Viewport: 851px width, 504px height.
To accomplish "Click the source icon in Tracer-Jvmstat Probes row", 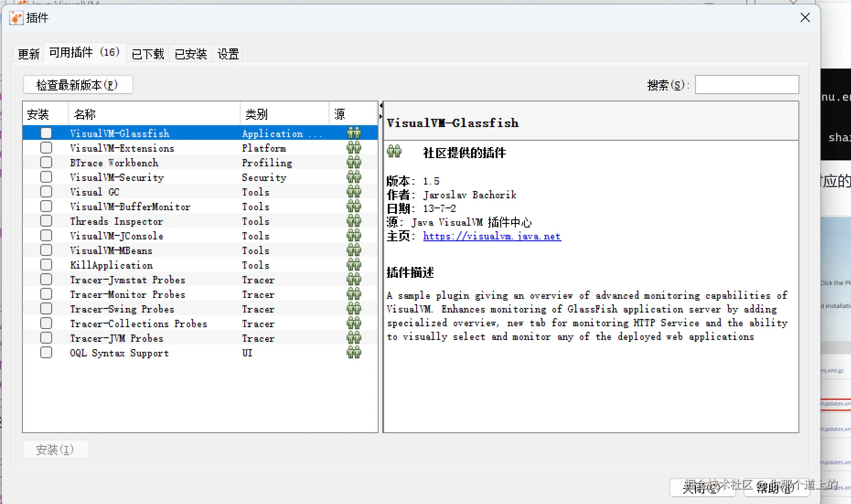I will click(354, 279).
